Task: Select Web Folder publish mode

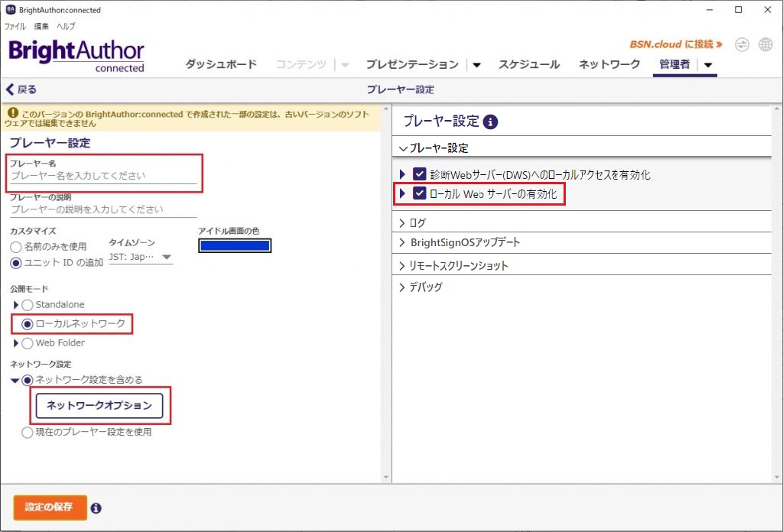Action: [28, 343]
